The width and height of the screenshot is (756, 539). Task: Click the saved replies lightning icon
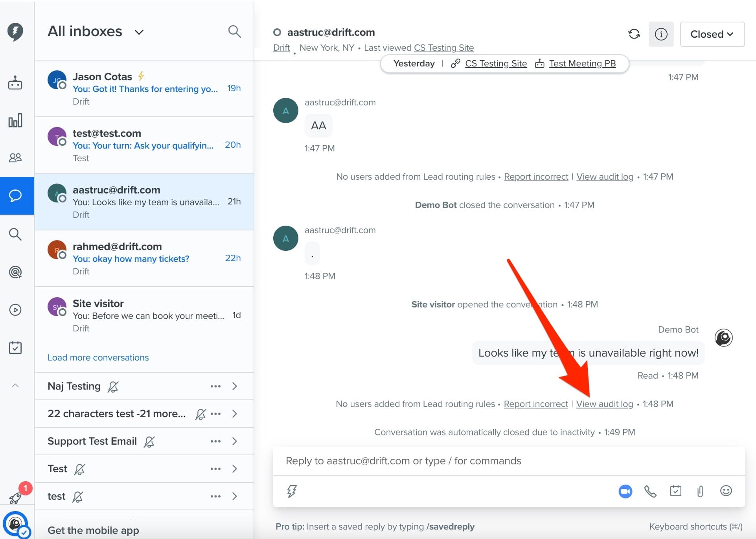coord(292,491)
